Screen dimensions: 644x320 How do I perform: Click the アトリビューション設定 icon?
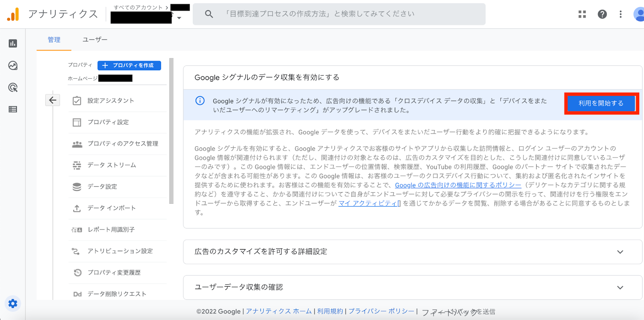click(x=76, y=251)
